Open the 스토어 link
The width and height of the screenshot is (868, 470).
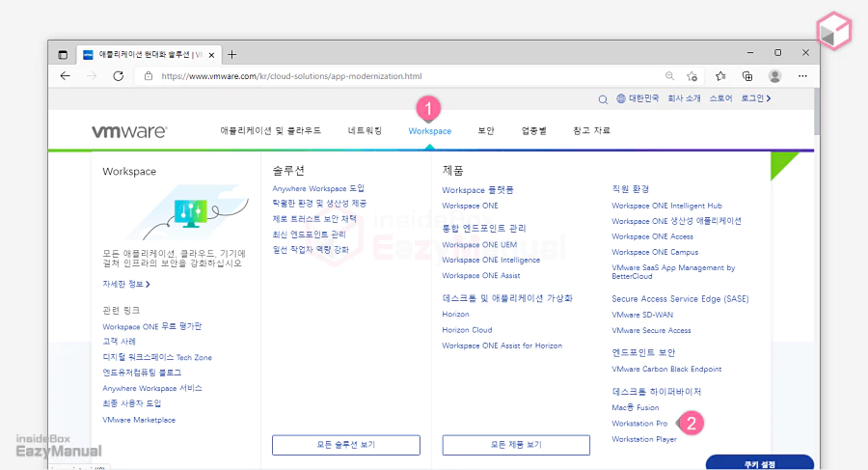pos(720,98)
